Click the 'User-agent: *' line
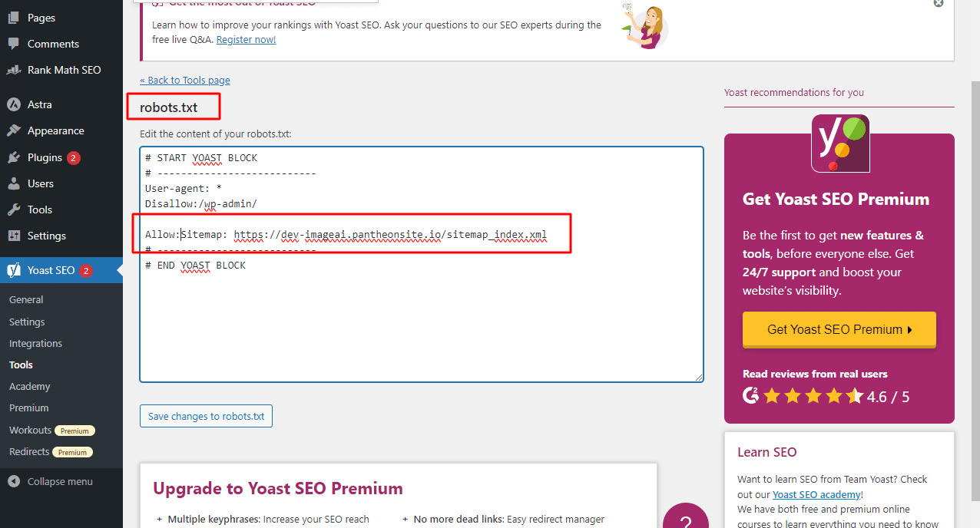The width and height of the screenshot is (980, 528). (184, 188)
